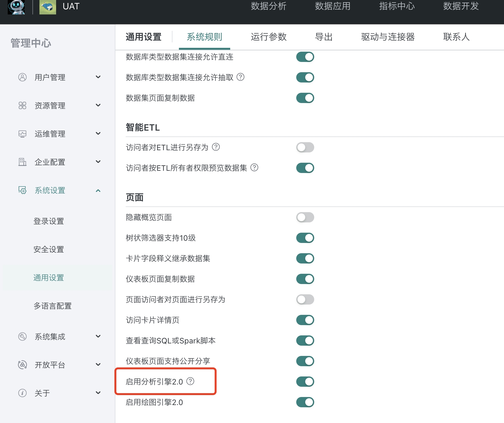This screenshot has height=423, width=504.
Task: Disable 启用分析引擎2.0 switch
Action: tap(305, 382)
